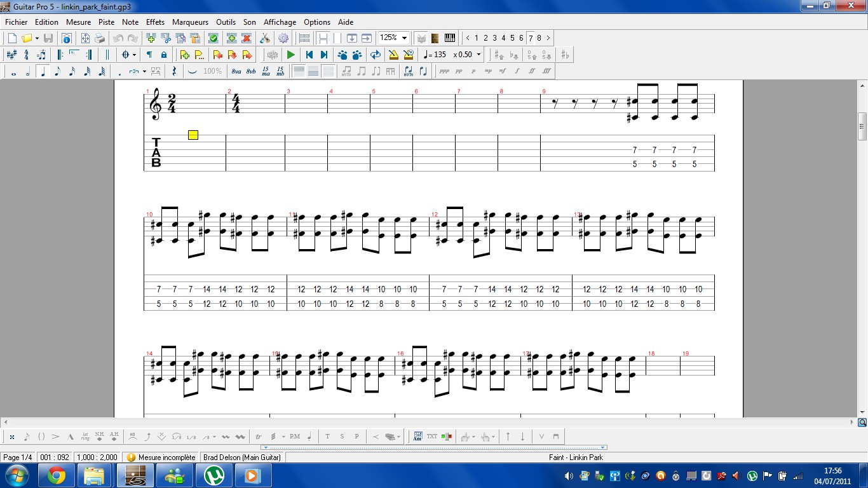
Task: Insert text with the TXT icon
Action: pos(432,437)
